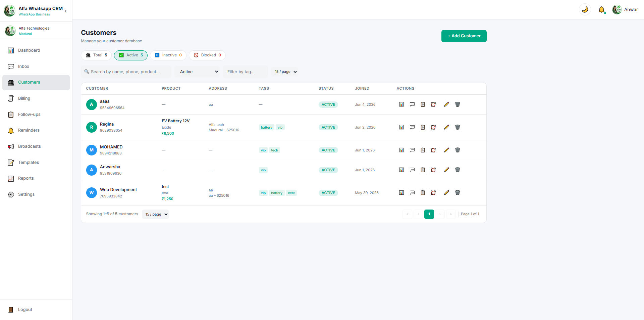Image resolution: width=644 pixels, height=320 pixels.
Task: Open Reports from sidebar
Action: point(36,178)
